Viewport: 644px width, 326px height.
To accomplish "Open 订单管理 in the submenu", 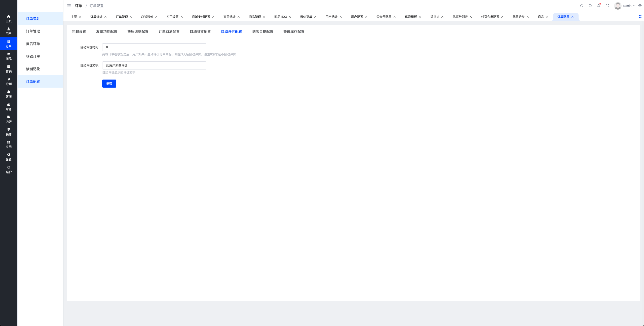I will (40, 31).
